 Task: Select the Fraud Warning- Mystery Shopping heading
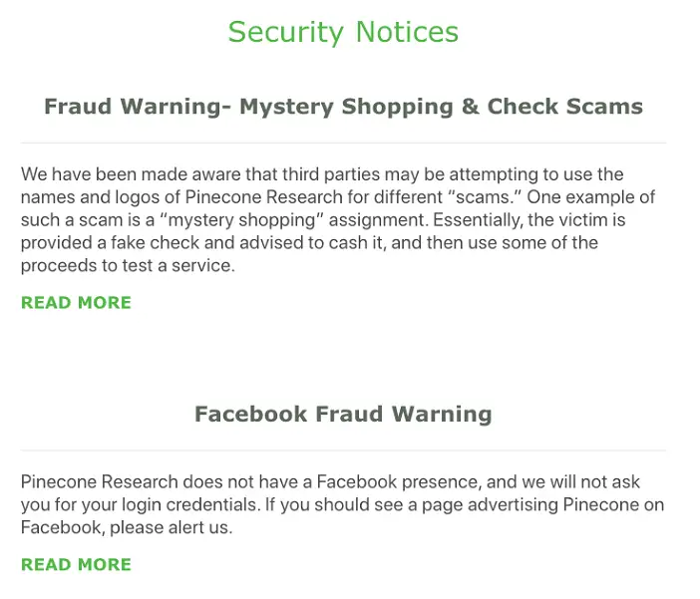click(343, 107)
